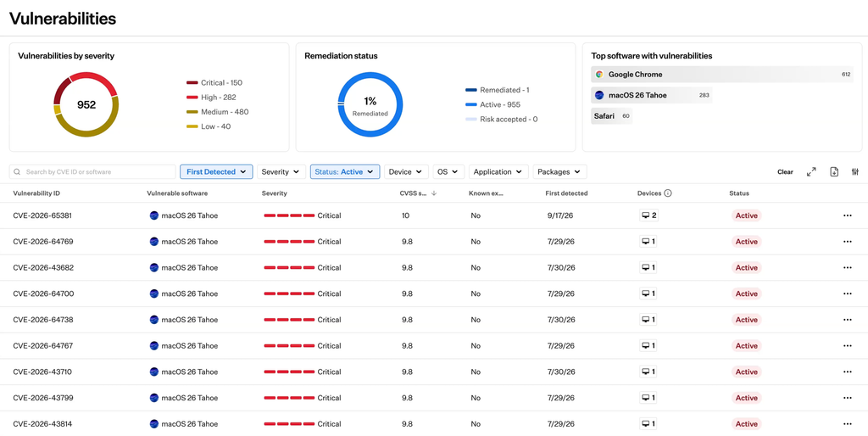Click macOS icon in CVE-2026-43814 row
The width and height of the screenshot is (868, 436).
154,424
